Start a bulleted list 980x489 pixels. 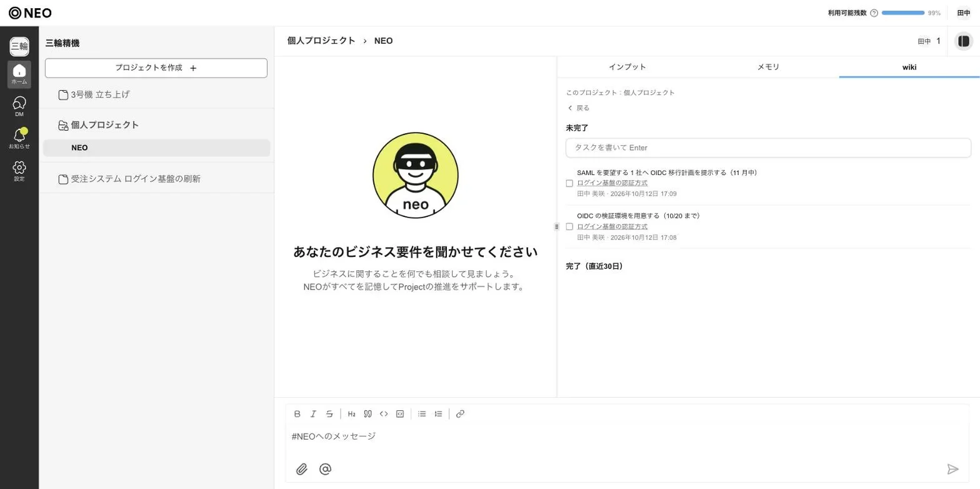pyautogui.click(x=422, y=414)
